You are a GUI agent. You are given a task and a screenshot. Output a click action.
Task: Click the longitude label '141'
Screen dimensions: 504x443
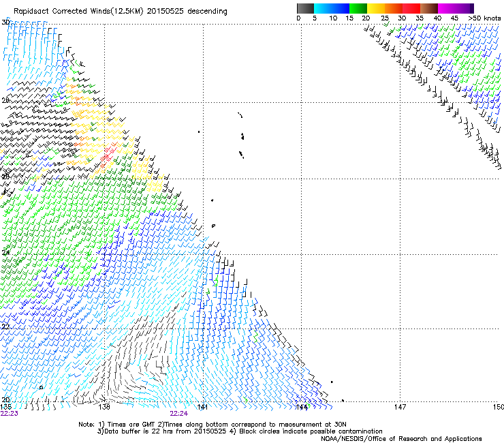click(202, 407)
